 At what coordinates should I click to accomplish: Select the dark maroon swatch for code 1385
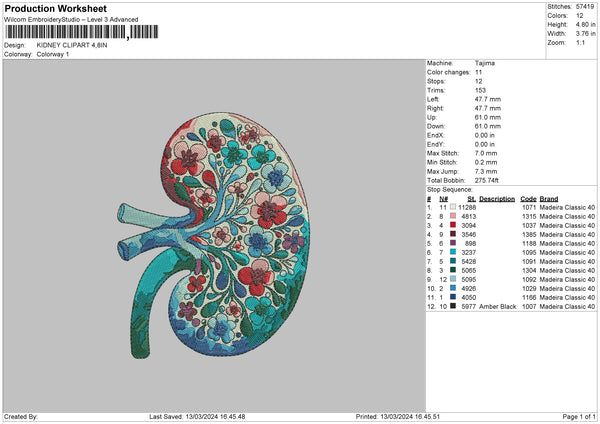pos(453,234)
